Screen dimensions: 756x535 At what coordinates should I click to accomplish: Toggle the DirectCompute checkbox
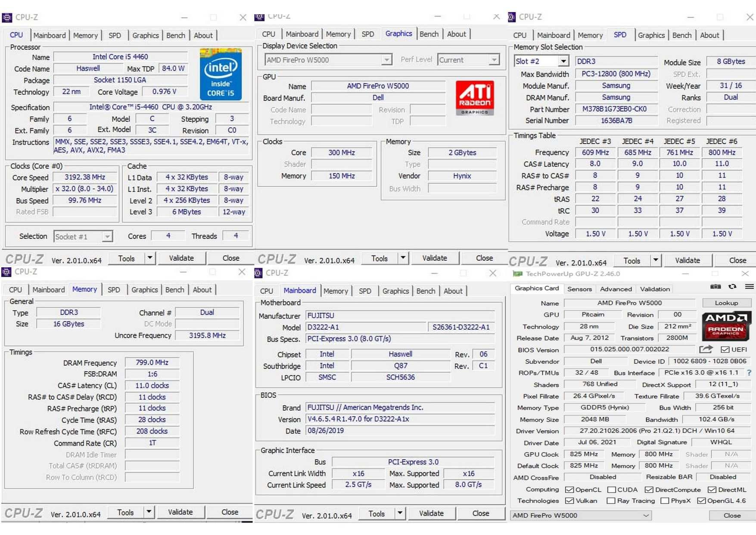pyautogui.click(x=649, y=489)
